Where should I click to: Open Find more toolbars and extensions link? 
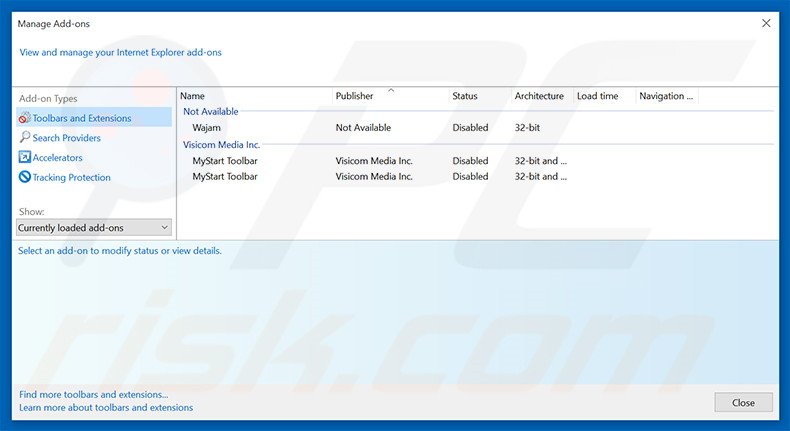click(x=94, y=395)
